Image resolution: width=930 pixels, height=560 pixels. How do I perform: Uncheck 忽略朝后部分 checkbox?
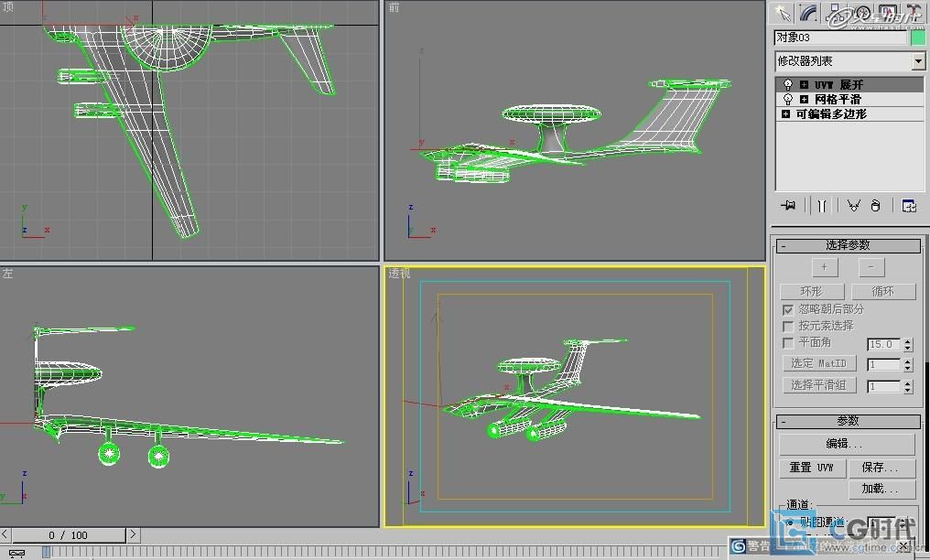(787, 310)
